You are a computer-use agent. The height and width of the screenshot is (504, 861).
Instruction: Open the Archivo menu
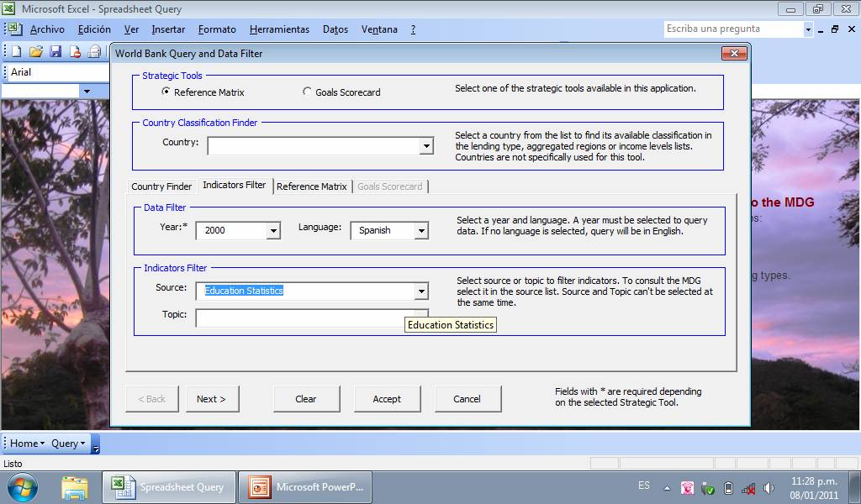click(47, 29)
